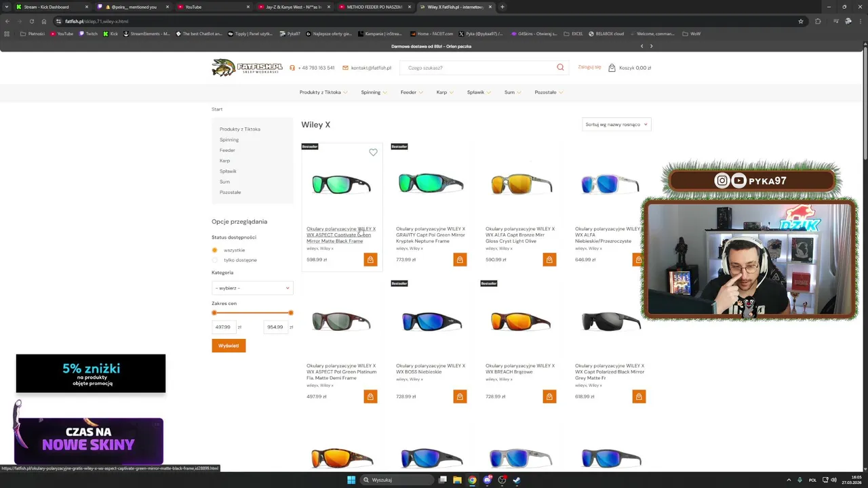Click the phone icon near +48 793 163 541
Viewport: 868px width, 488px height.
[x=292, y=68]
